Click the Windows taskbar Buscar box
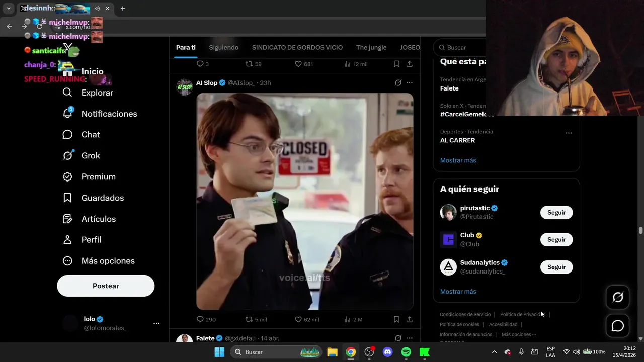 click(276, 352)
